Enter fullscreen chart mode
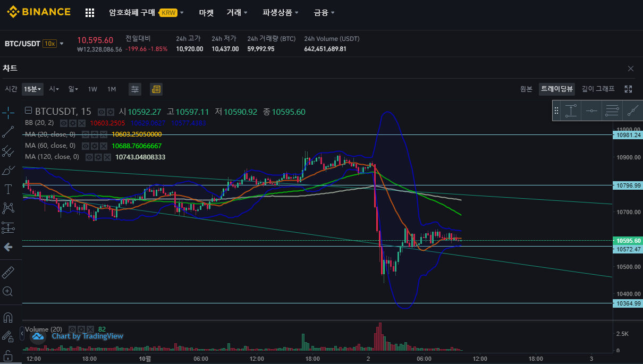The image size is (643, 364). click(628, 89)
